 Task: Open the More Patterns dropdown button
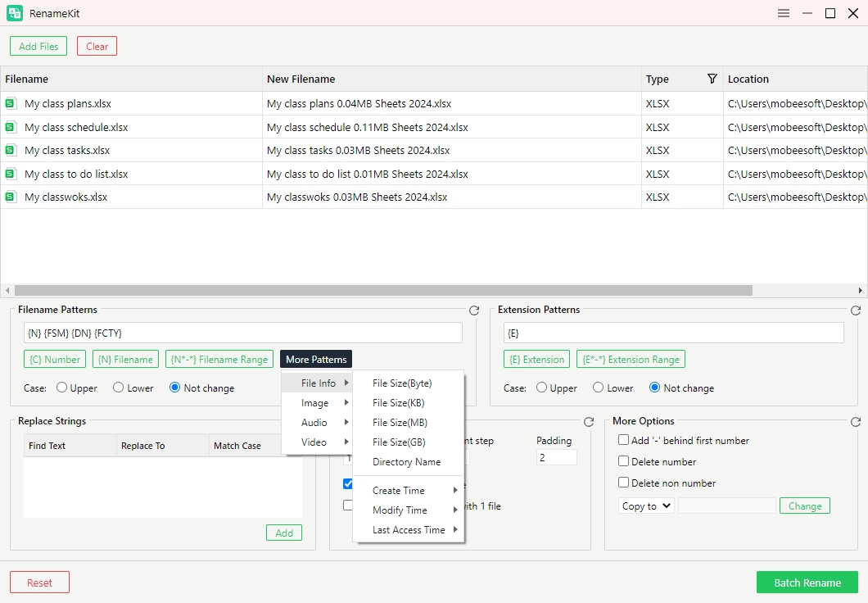tap(316, 360)
